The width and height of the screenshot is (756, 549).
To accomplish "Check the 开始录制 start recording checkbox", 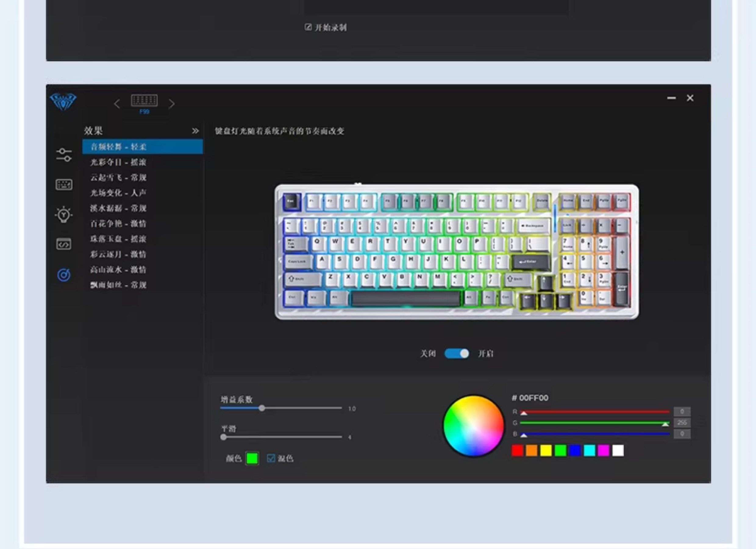I will pyautogui.click(x=308, y=27).
